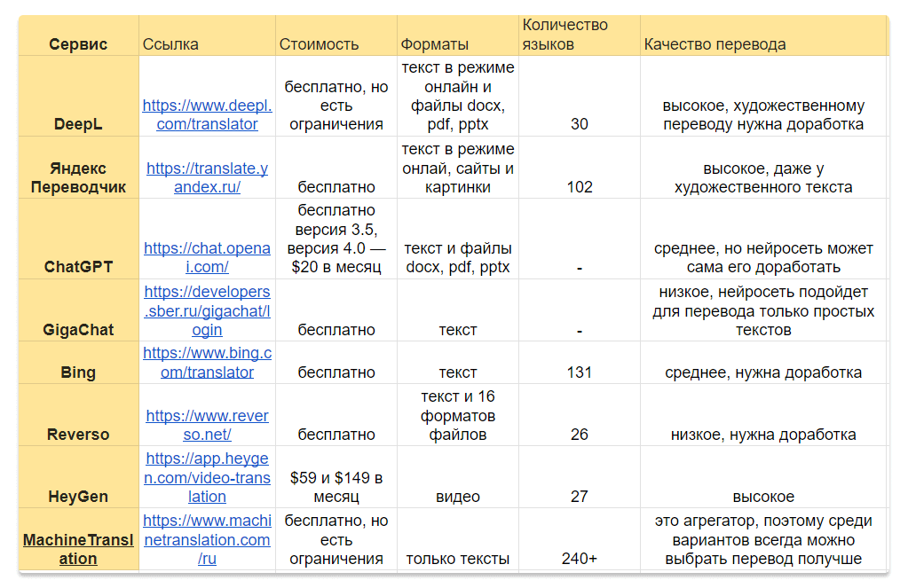This screenshot has width=908, height=588.
Task: Select Reverso formats cell '16 форматов файлов'
Action: (458, 415)
